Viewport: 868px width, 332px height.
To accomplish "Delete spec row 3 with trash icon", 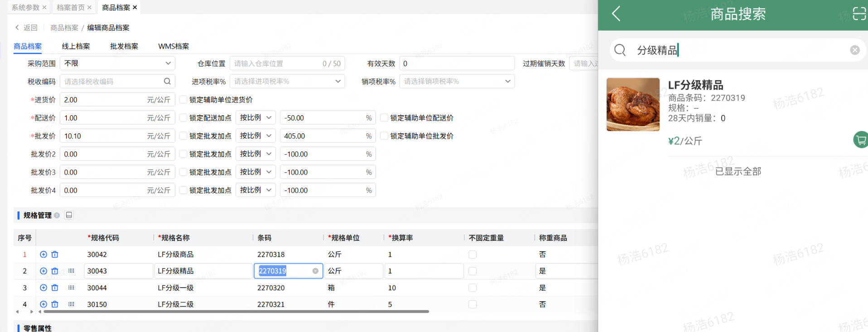I will click(x=55, y=288).
